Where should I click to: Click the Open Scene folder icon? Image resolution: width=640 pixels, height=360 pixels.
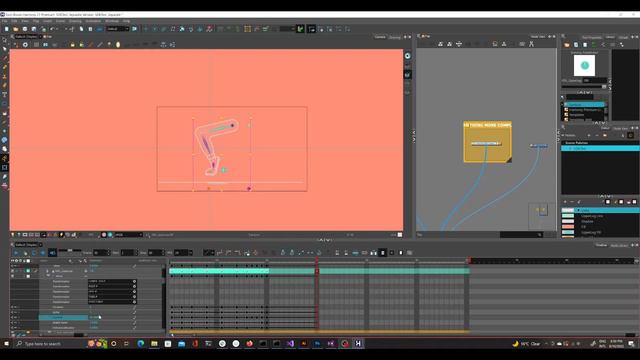pos(16,29)
